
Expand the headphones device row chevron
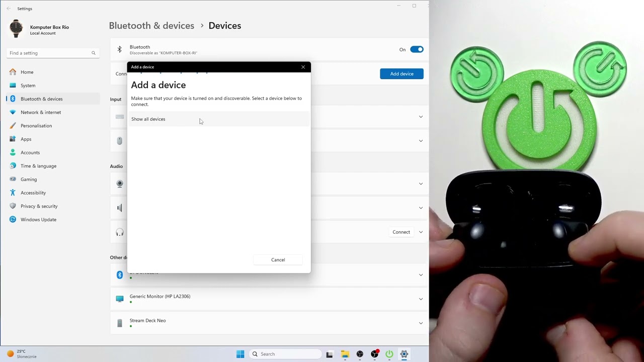421,232
